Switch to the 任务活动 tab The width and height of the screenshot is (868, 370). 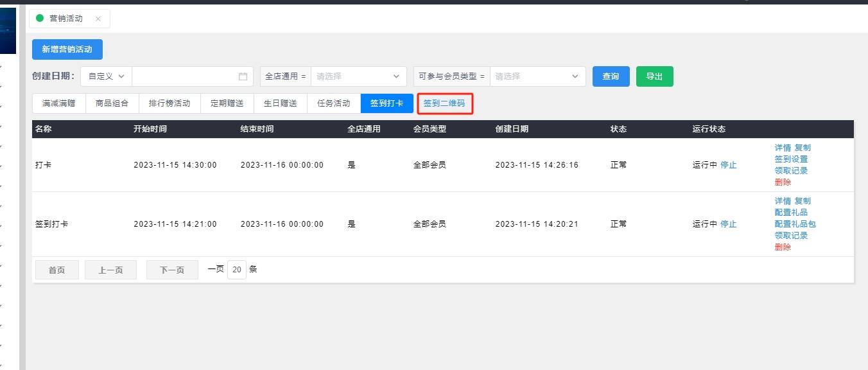(x=333, y=103)
